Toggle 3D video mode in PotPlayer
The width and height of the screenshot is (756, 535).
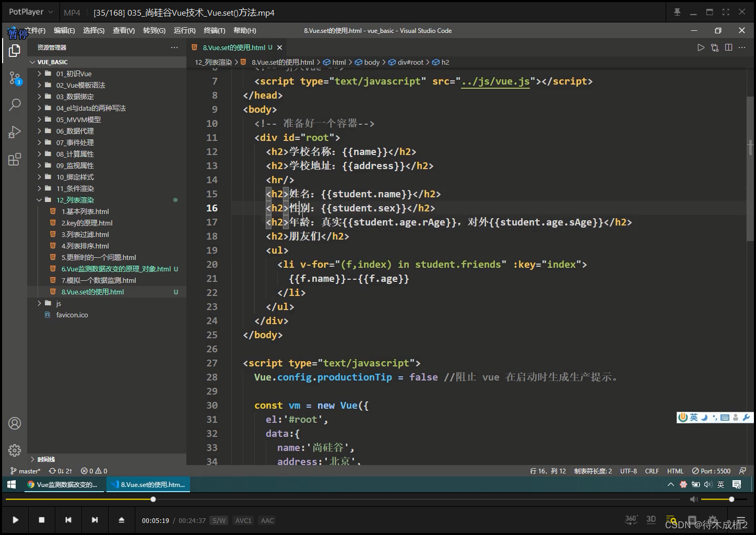coord(651,519)
